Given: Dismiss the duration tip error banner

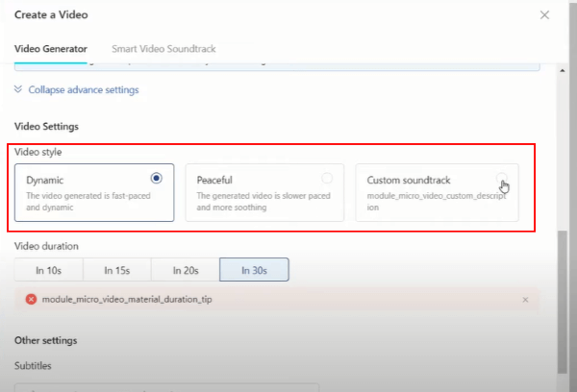Looking at the screenshot, I should 524,300.
